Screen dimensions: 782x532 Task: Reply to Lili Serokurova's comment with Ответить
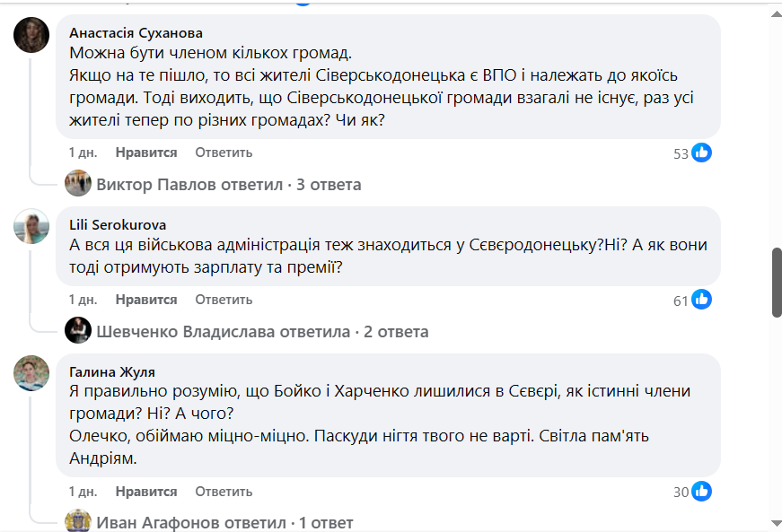[224, 300]
